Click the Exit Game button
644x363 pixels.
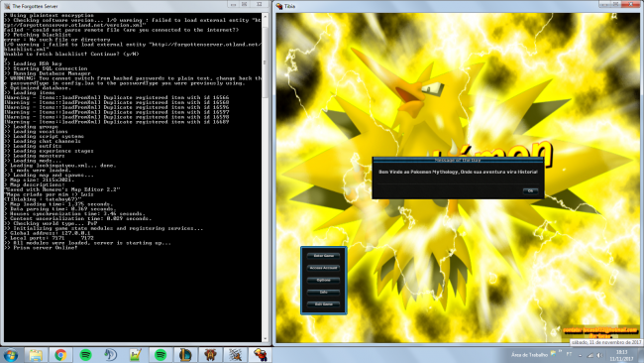(x=324, y=304)
